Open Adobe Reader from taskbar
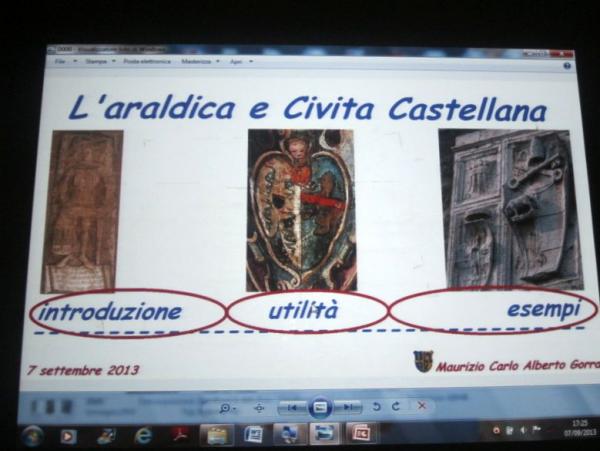 coord(179,435)
